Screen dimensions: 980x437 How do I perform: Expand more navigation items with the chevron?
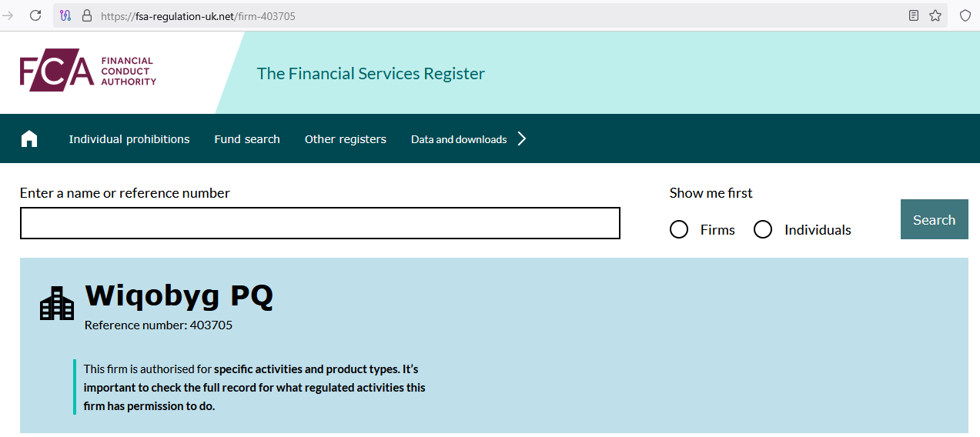point(522,138)
